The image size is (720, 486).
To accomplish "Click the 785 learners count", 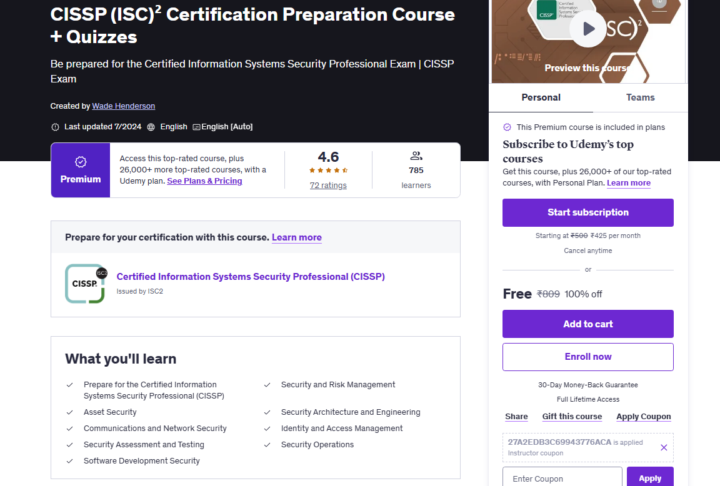I will pyautogui.click(x=416, y=170).
